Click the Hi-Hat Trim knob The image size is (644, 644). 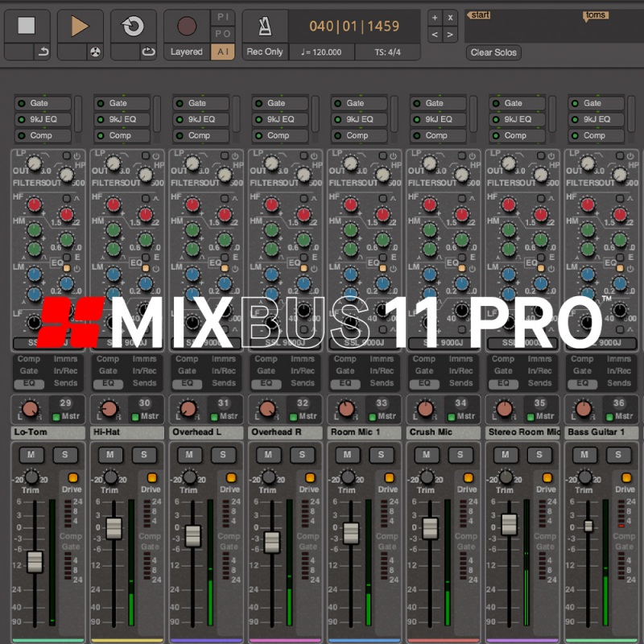click(110, 477)
